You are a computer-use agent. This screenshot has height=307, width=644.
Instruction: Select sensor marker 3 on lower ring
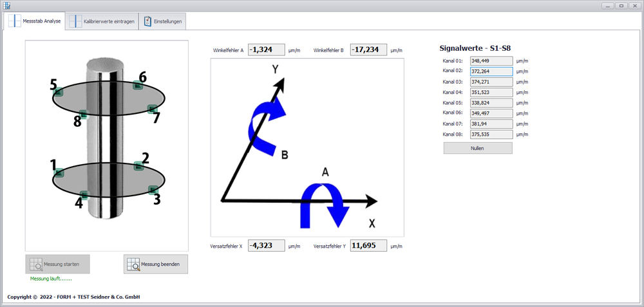(153, 189)
